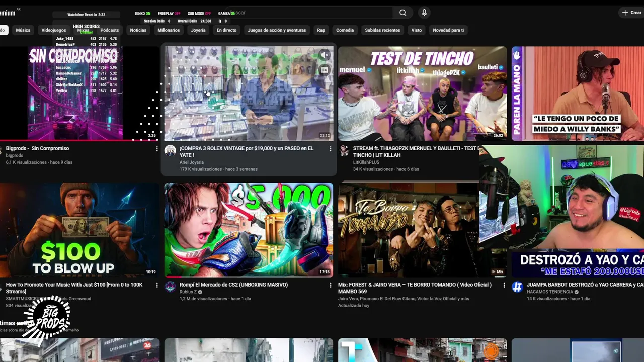644x362 pixels.
Task: Go to Ariel Joyería channel name
Action: coord(192,162)
